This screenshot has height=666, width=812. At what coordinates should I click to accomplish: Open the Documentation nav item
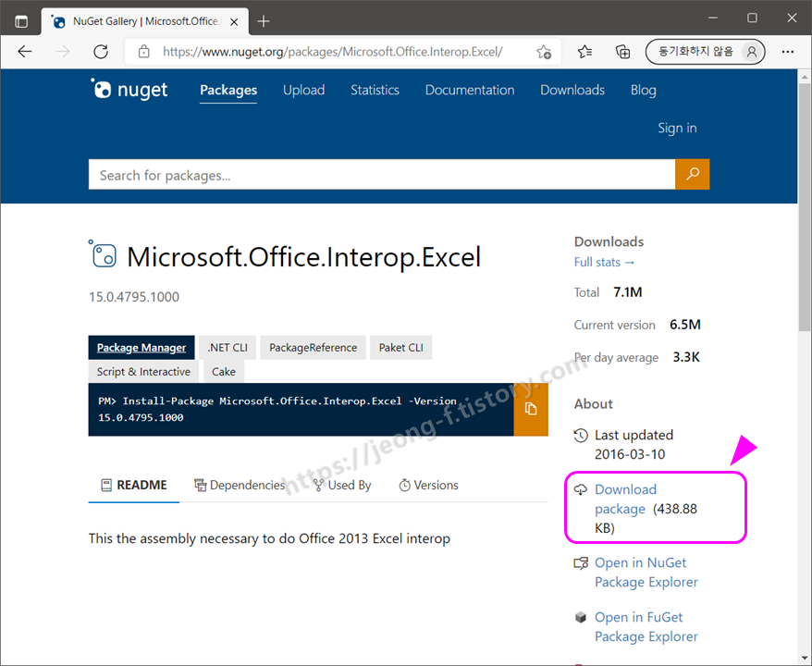[x=470, y=90]
